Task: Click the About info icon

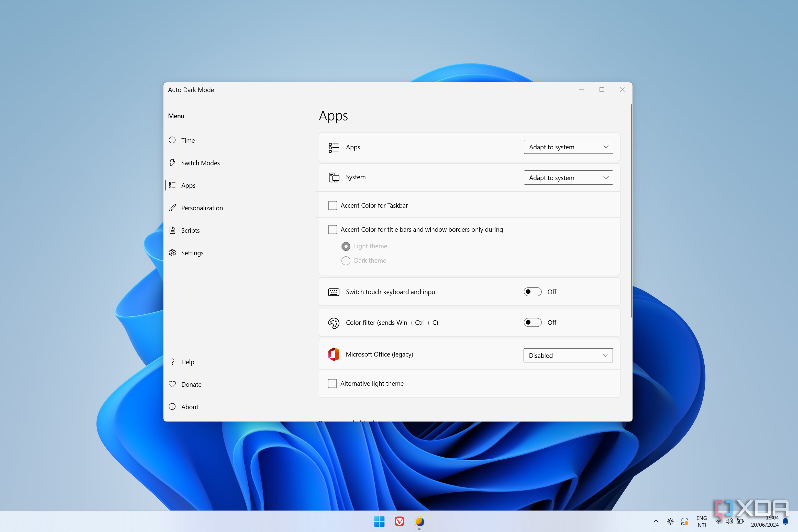Action: 172,406
